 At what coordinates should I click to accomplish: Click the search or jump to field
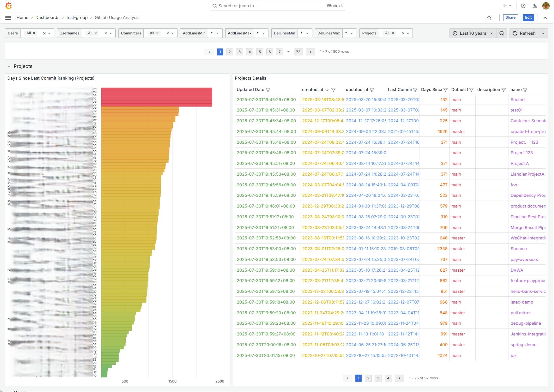pyautogui.click(x=277, y=6)
